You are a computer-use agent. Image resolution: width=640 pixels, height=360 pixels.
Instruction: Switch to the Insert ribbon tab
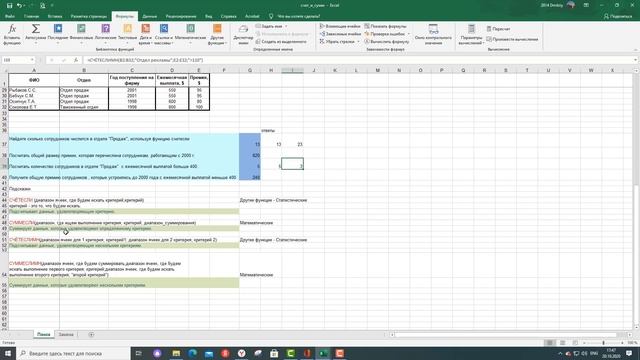click(x=55, y=16)
